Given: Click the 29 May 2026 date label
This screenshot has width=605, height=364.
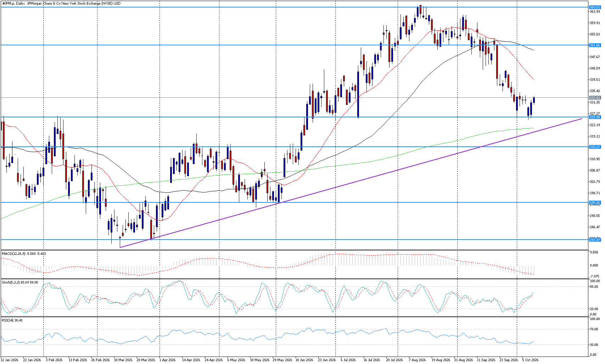Looking at the screenshot, I should (x=282, y=360).
